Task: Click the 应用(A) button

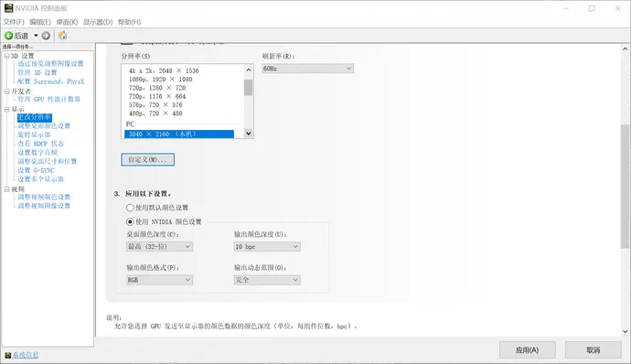Action: point(527,350)
